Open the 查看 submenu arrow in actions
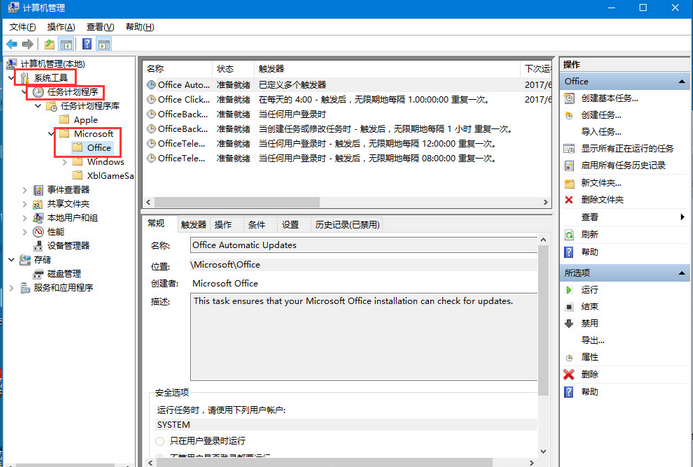This screenshot has width=693, height=467. [682, 217]
